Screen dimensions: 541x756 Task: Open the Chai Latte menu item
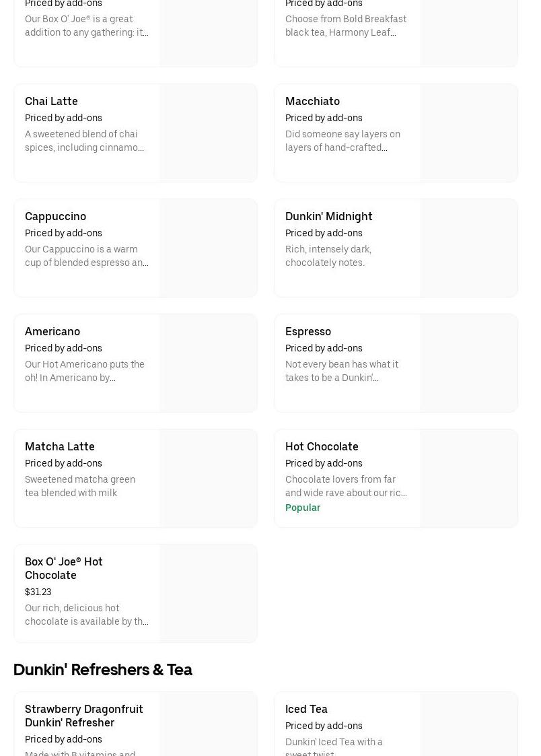point(51,101)
